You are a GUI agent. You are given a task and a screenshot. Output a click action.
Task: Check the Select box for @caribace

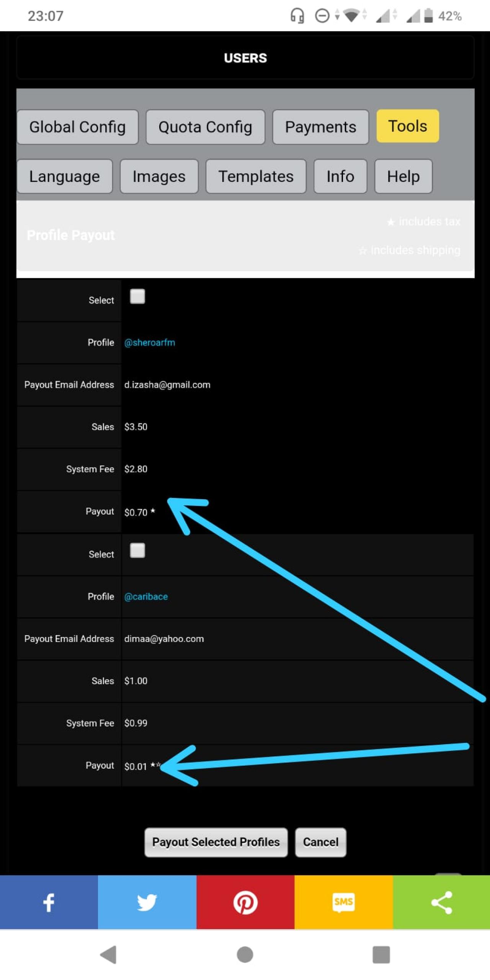137,550
